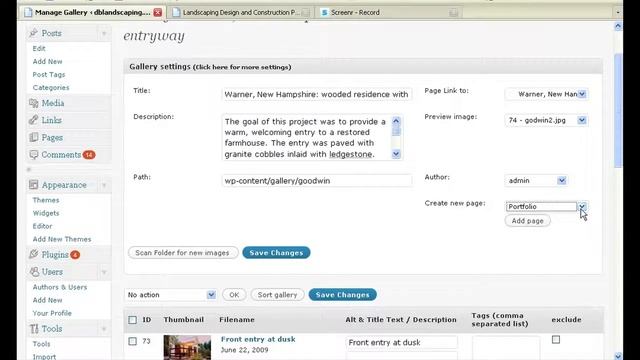Click OK next to No action
This screenshot has width=640, height=360.
[x=234, y=295]
